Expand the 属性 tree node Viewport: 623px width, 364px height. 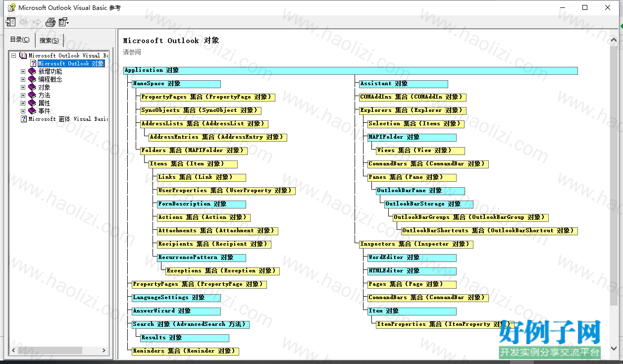[x=23, y=103]
